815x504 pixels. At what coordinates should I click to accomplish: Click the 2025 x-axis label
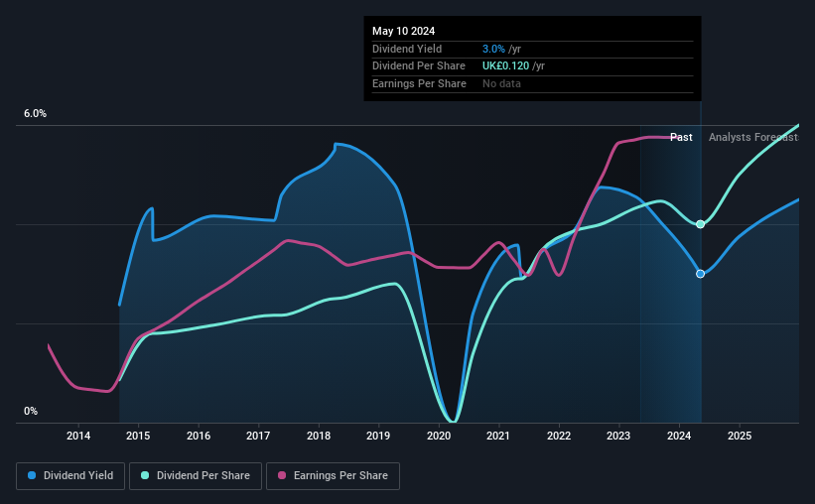tap(740, 436)
